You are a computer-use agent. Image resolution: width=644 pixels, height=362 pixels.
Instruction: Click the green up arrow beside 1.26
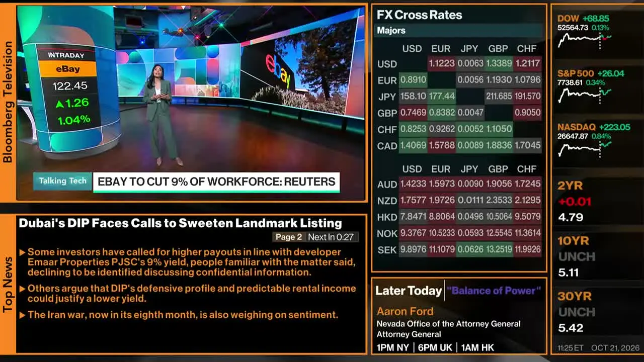[x=60, y=104]
